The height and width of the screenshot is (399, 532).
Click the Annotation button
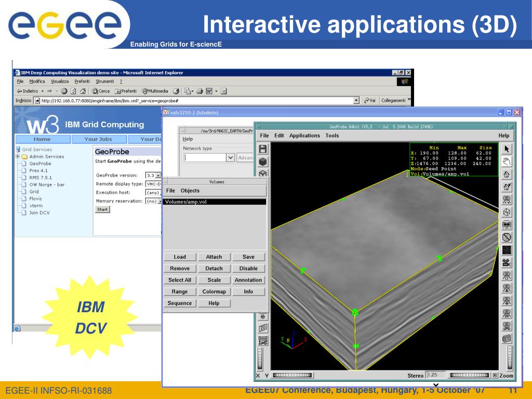(x=248, y=280)
